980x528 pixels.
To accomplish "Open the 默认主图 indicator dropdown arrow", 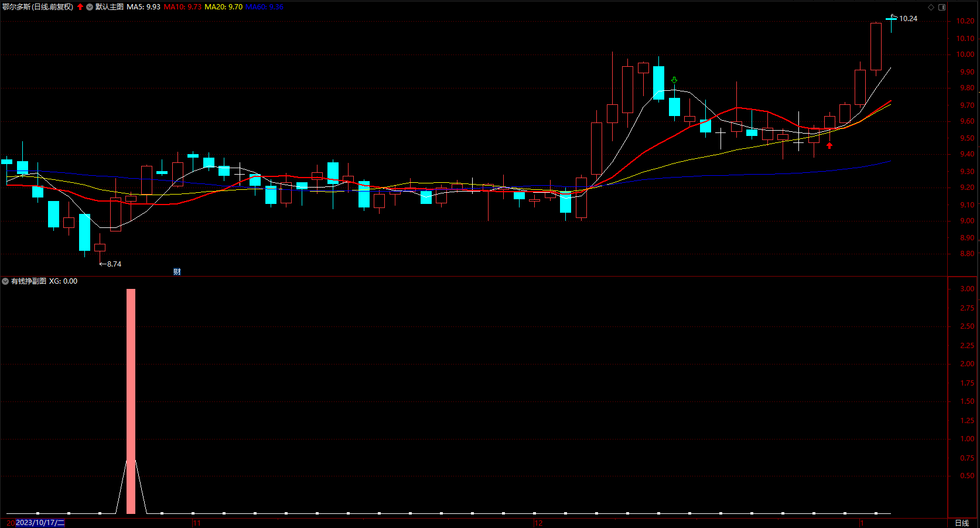I will point(90,7).
